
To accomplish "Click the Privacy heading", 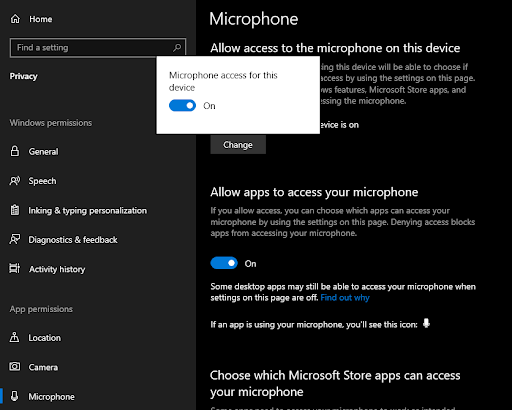I will 23,76.
